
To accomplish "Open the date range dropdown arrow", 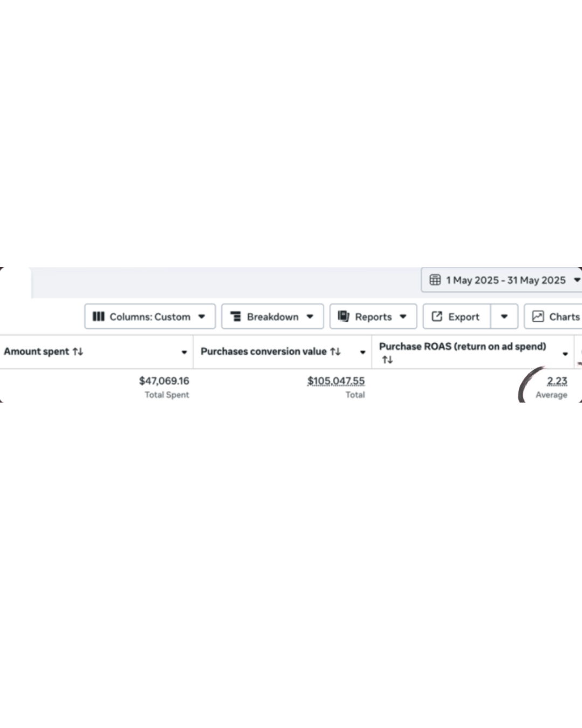I will click(577, 280).
